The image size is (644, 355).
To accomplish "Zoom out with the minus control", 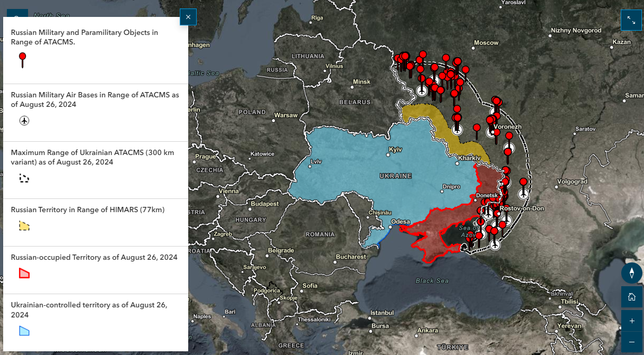I will point(631,343).
